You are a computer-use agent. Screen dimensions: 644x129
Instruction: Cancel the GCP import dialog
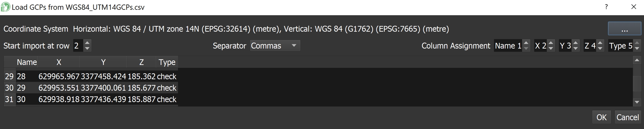pos(628,117)
